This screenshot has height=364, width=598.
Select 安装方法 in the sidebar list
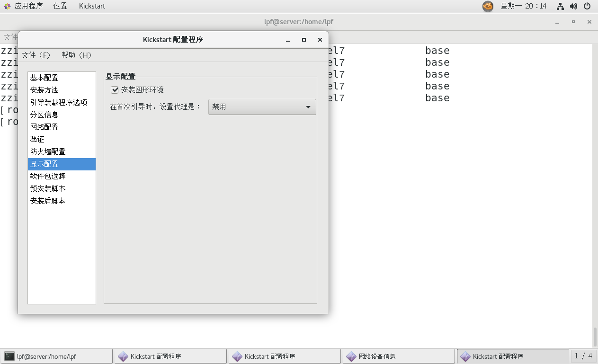pos(62,90)
